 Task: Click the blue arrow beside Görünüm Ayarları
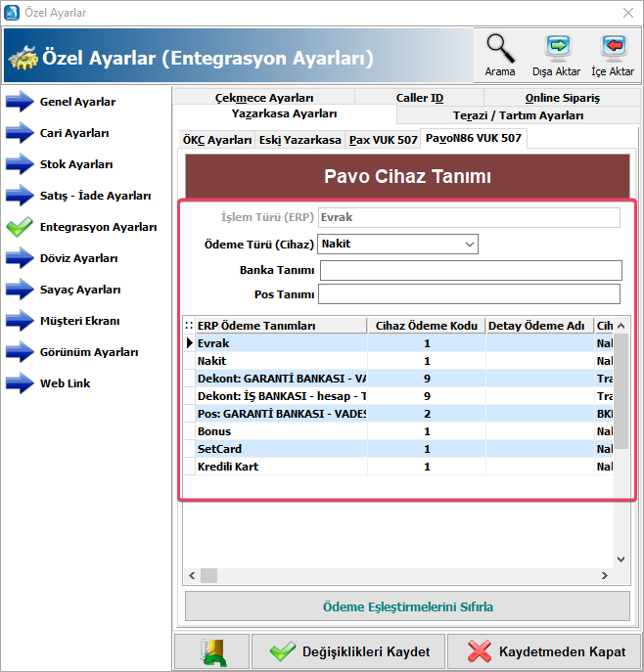20,352
